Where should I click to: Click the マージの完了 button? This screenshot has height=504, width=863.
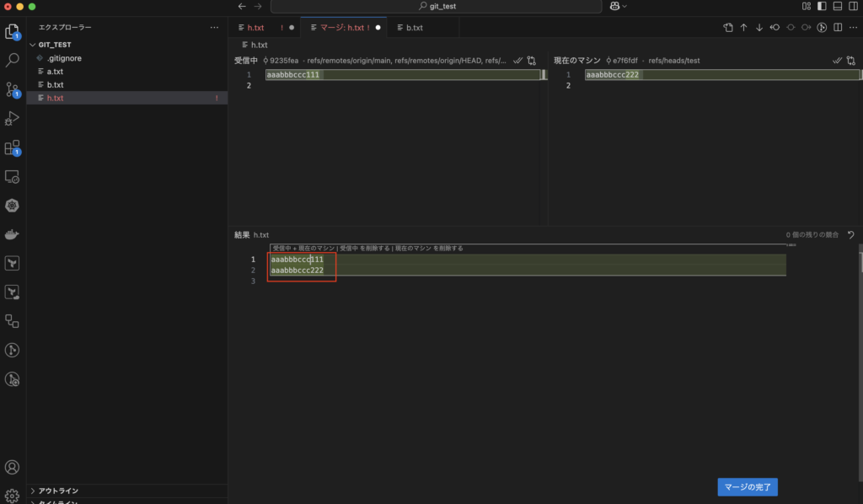748,487
